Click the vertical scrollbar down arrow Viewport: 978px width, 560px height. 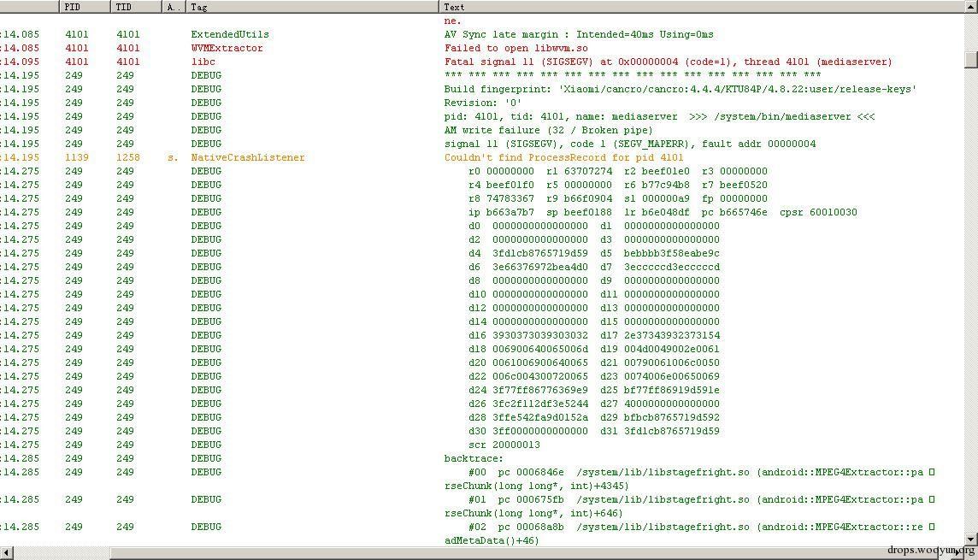[x=970, y=539]
